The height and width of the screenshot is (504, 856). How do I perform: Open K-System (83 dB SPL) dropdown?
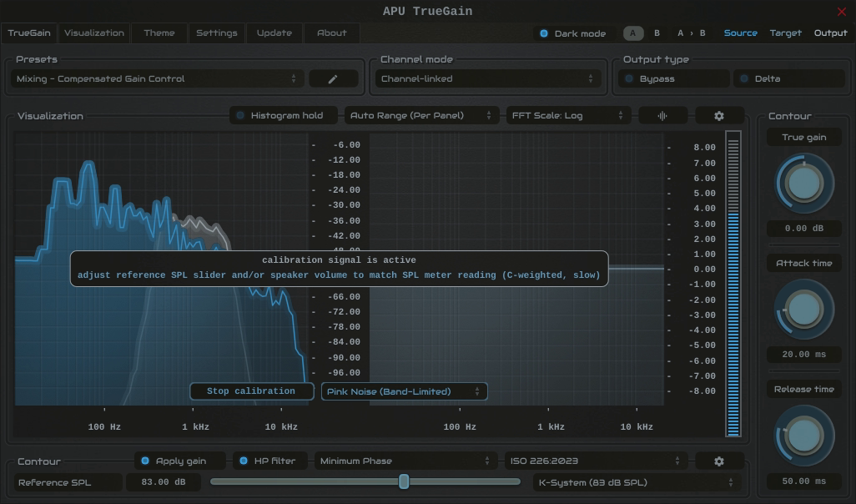click(636, 482)
